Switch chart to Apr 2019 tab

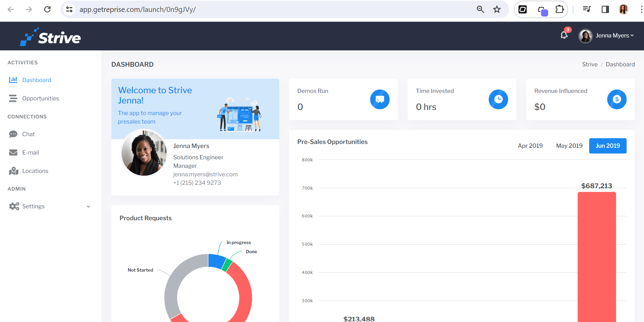(x=530, y=146)
